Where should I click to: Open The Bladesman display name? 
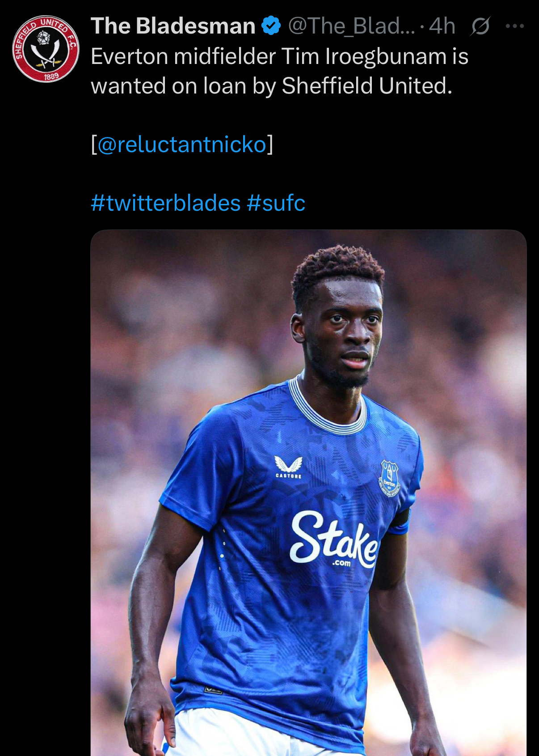click(173, 26)
